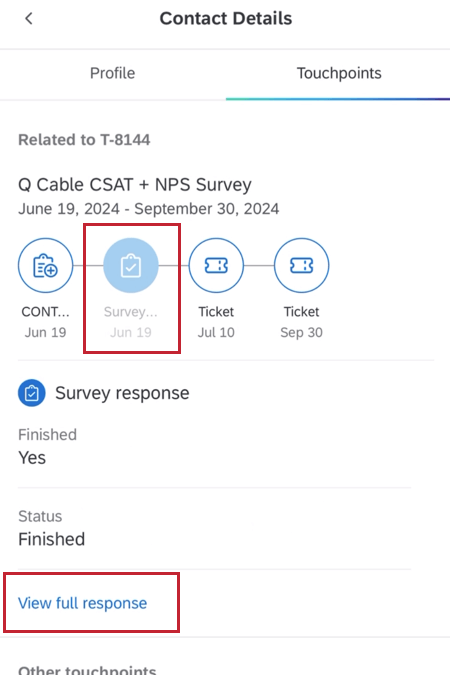The height and width of the screenshot is (675, 450).
Task: Open the View full response link
Action: (x=82, y=603)
